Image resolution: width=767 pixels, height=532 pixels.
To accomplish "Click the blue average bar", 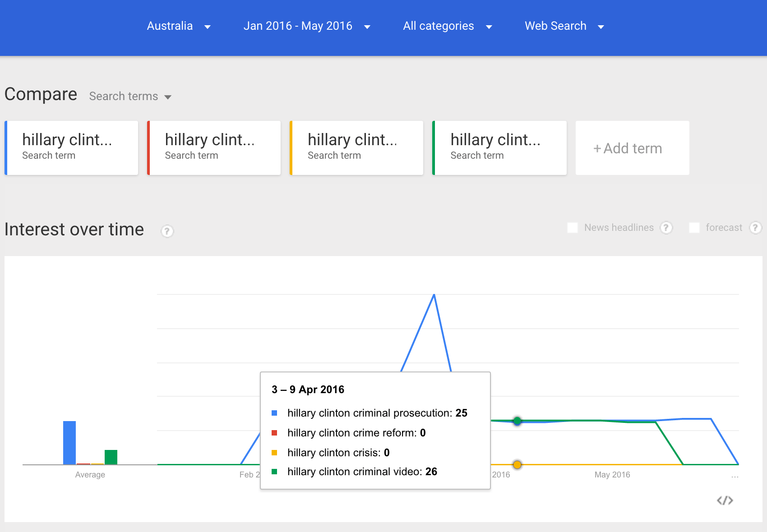I will pyautogui.click(x=69, y=443).
